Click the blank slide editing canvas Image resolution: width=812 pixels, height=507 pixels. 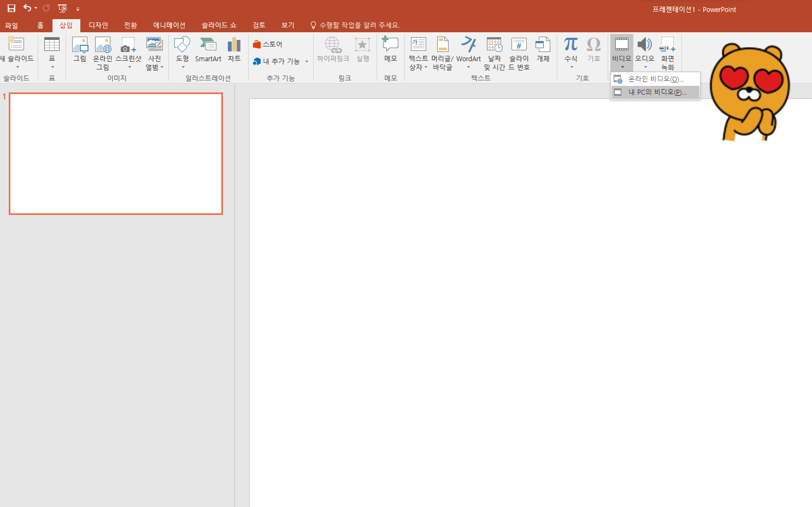pyautogui.click(x=530, y=303)
